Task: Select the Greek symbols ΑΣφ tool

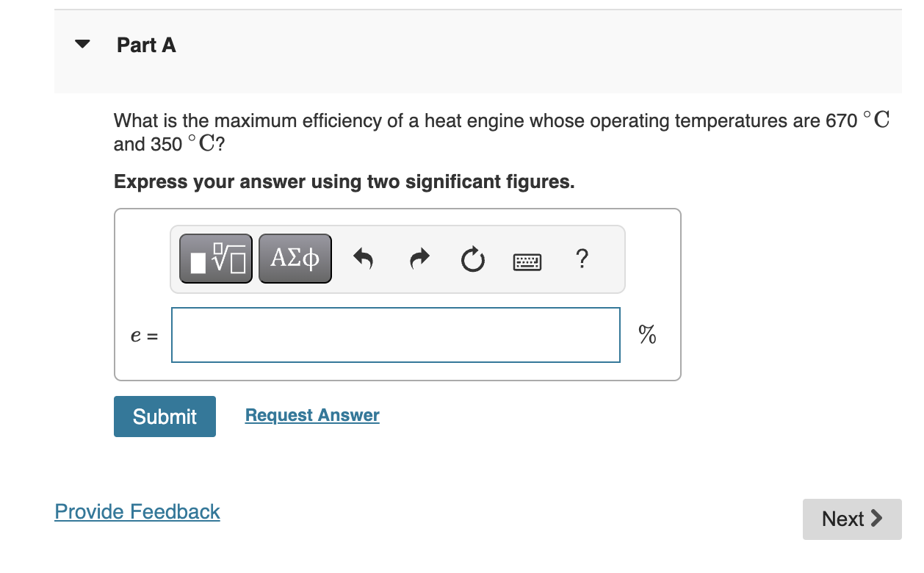Action: click(x=295, y=258)
